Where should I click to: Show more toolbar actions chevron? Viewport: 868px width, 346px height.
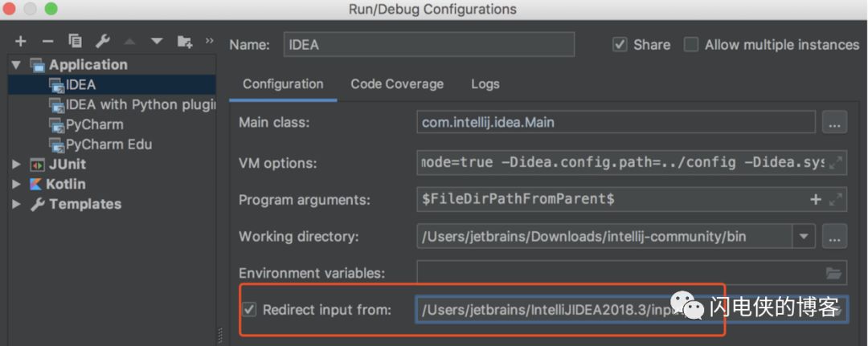click(x=209, y=40)
